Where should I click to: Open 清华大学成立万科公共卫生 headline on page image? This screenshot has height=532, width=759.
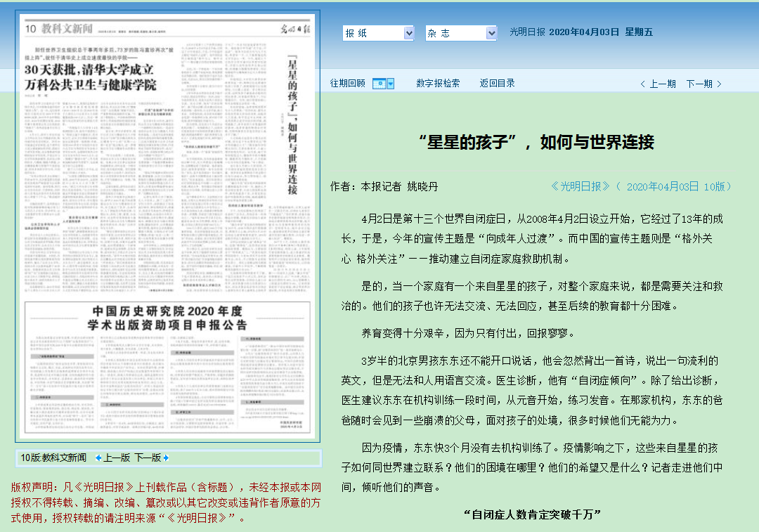click(91, 77)
